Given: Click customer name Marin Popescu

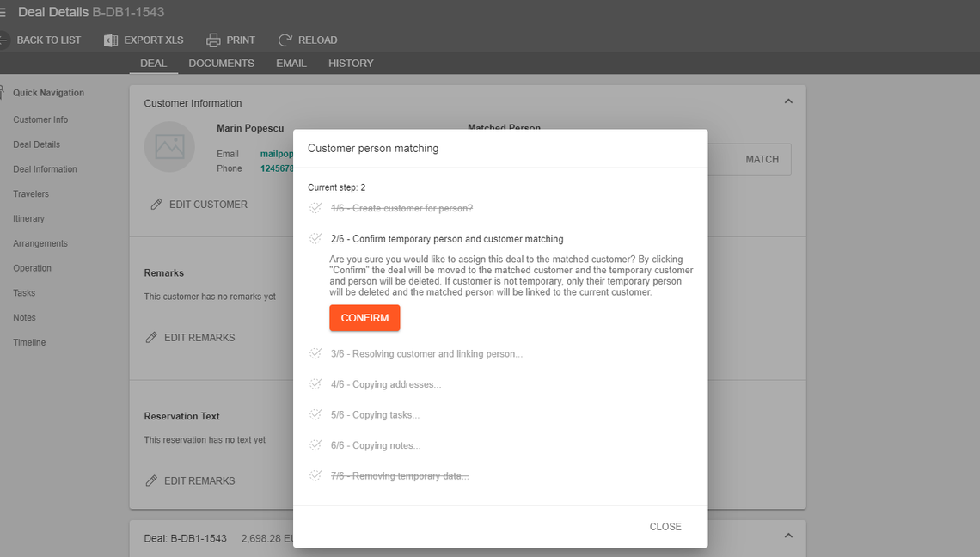Looking at the screenshot, I should 250,128.
